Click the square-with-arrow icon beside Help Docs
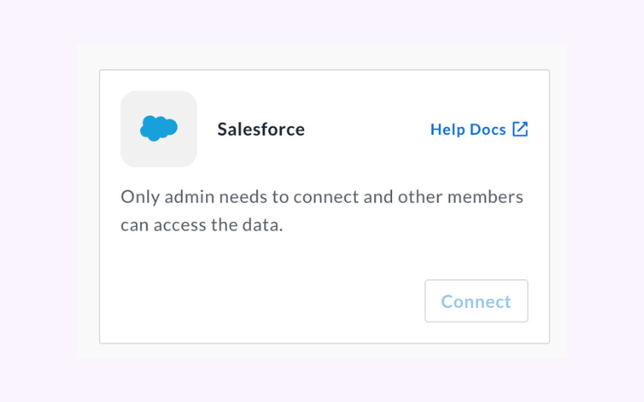644x402 pixels. 520,129
